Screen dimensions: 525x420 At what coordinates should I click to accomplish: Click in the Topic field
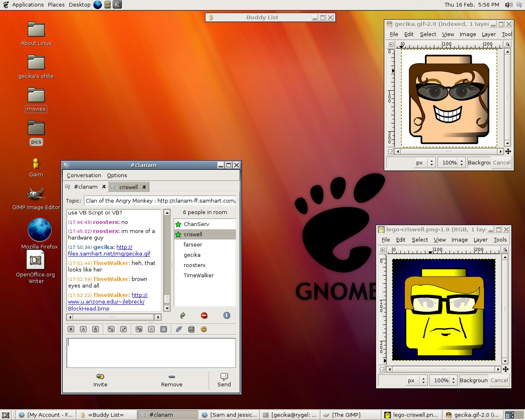(x=160, y=201)
